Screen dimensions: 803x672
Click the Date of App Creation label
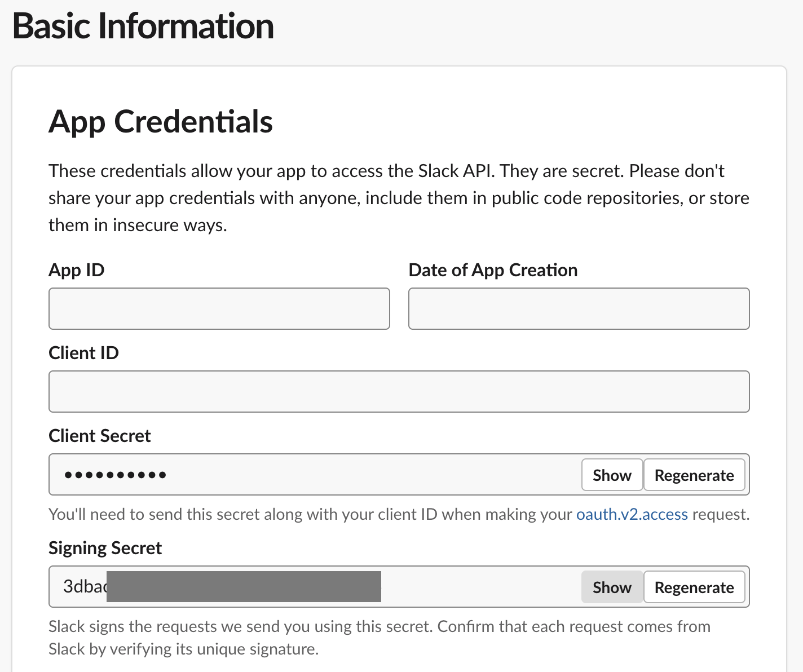pyautogui.click(x=493, y=270)
